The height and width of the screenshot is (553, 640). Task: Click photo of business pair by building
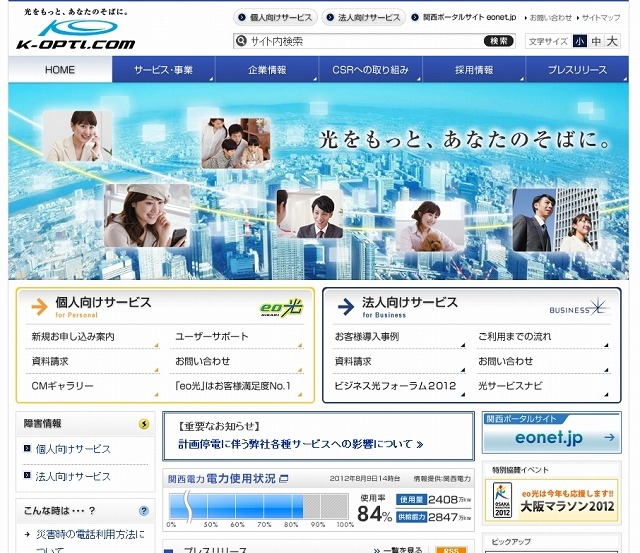coord(556,220)
